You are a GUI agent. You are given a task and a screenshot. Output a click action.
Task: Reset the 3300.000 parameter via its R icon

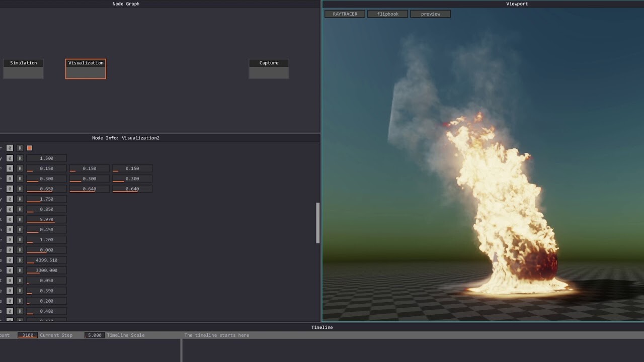coord(20,270)
